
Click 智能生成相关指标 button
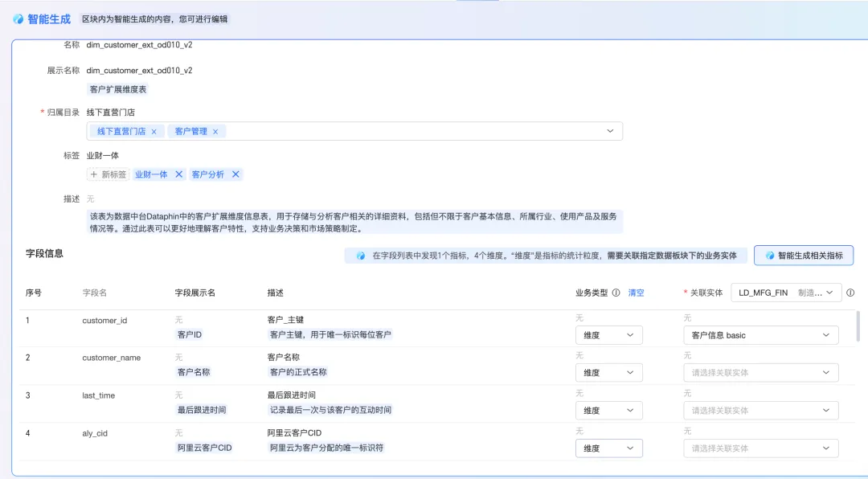click(804, 256)
